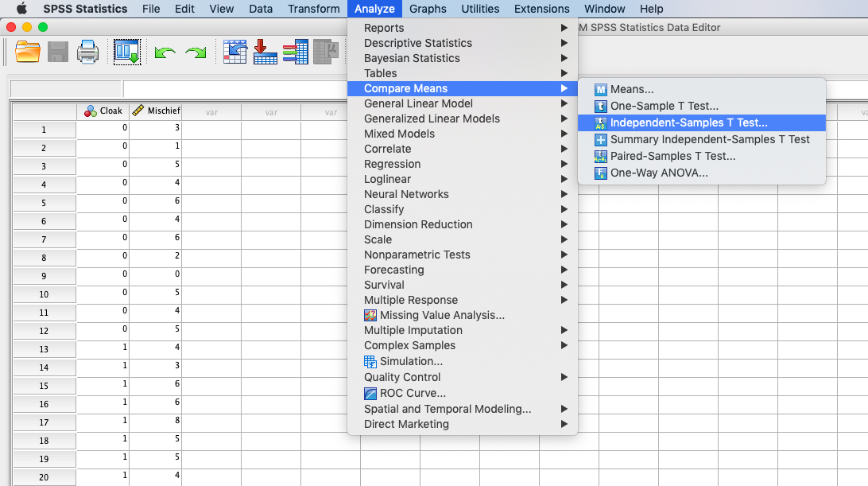Open the Utilities menu
Viewport: 868px width, 486px height.
(x=480, y=9)
